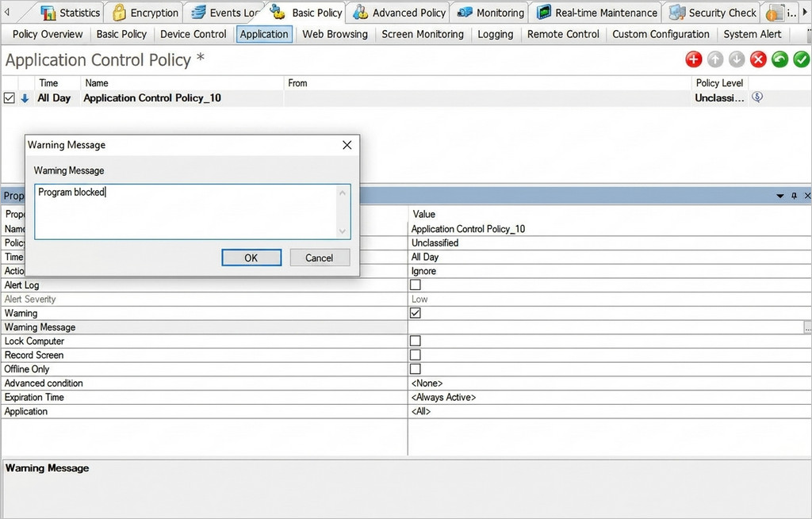Confirm warning message with OK button
Viewport: 812px width, 519px height.
point(251,258)
